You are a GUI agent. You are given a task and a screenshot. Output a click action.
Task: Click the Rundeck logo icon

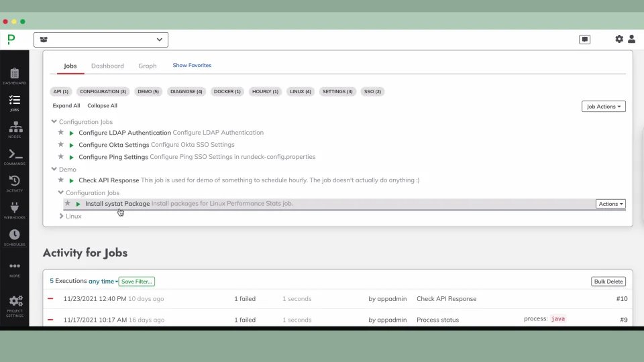(x=11, y=40)
